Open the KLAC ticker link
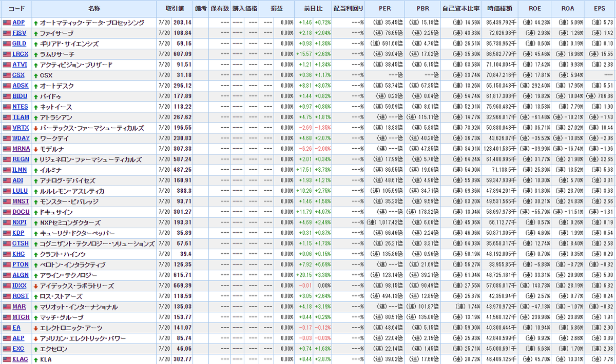The image size is (616, 364). 20,359
